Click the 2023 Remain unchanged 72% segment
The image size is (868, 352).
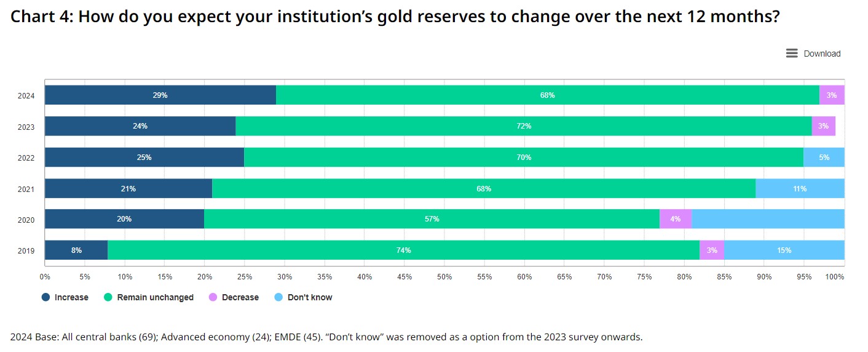(523, 126)
